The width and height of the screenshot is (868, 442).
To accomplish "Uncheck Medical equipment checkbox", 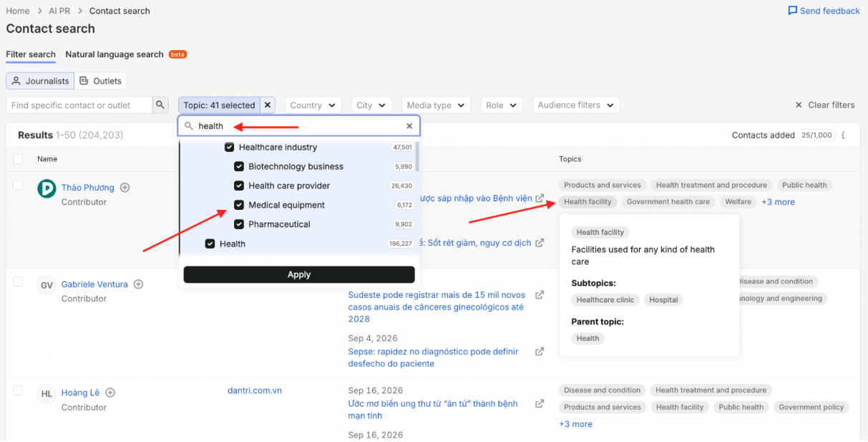I will pyautogui.click(x=239, y=206).
